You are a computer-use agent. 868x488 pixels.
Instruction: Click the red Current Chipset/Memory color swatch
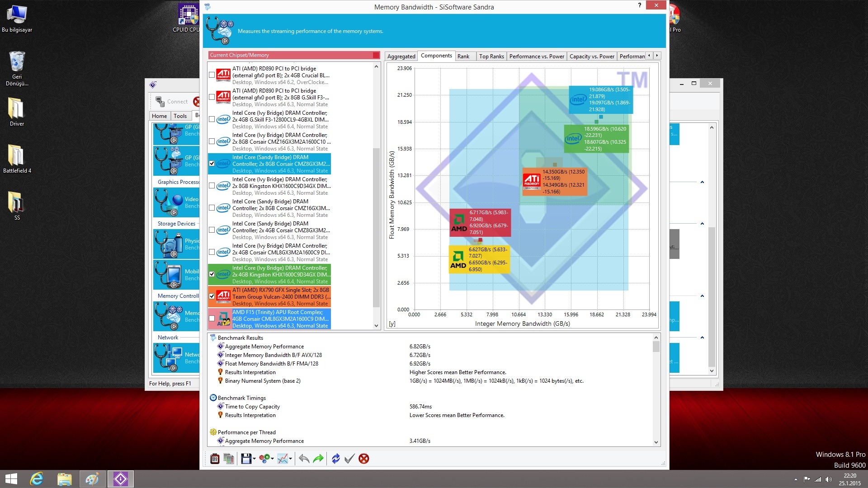coord(376,55)
